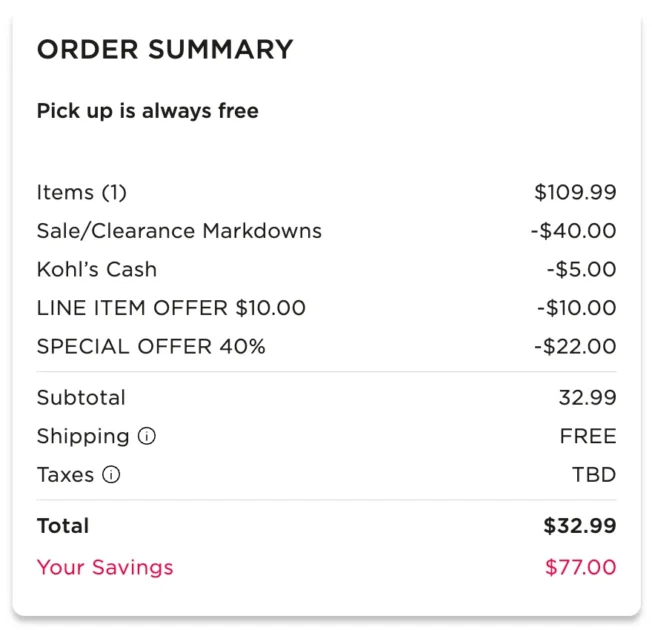Click the $77.00 savings amount
652x630 pixels.
pos(580,568)
